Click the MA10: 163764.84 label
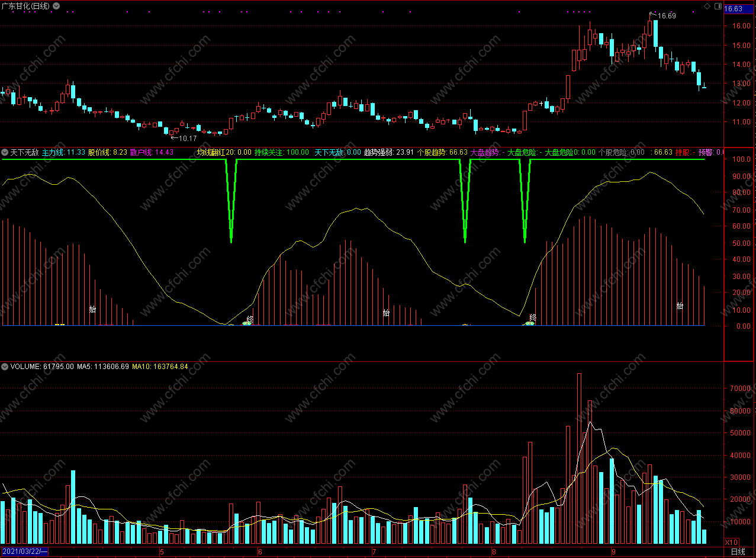The height and width of the screenshot is (558, 756). coord(160,367)
